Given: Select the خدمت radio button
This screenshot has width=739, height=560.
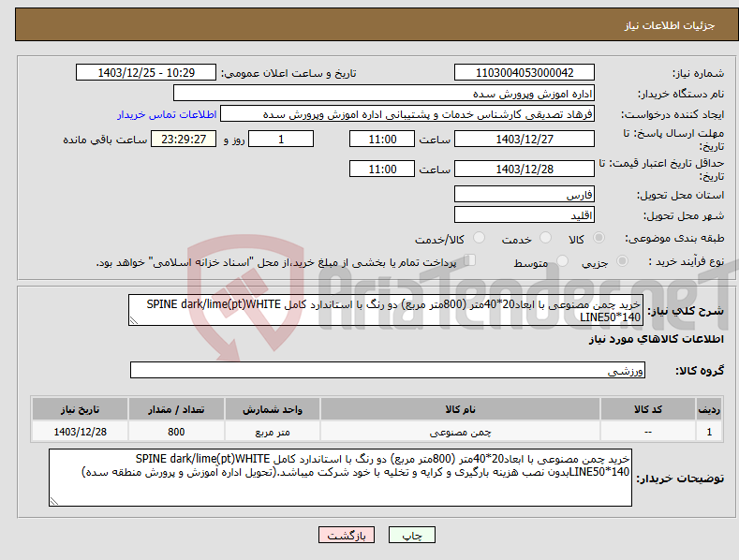Looking at the screenshot, I should tap(545, 238).
